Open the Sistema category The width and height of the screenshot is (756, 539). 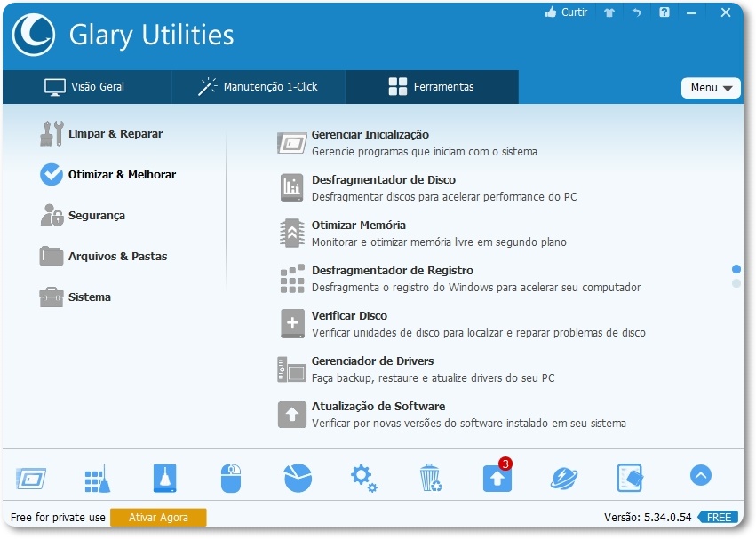[x=76, y=297]
